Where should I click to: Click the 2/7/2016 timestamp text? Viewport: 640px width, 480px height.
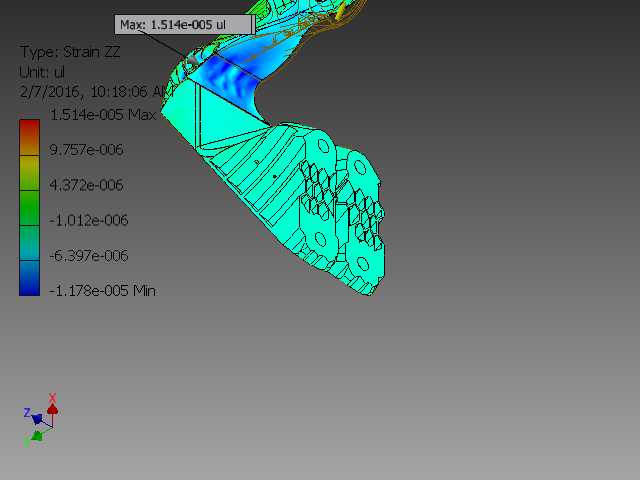[x=96, y=92]
